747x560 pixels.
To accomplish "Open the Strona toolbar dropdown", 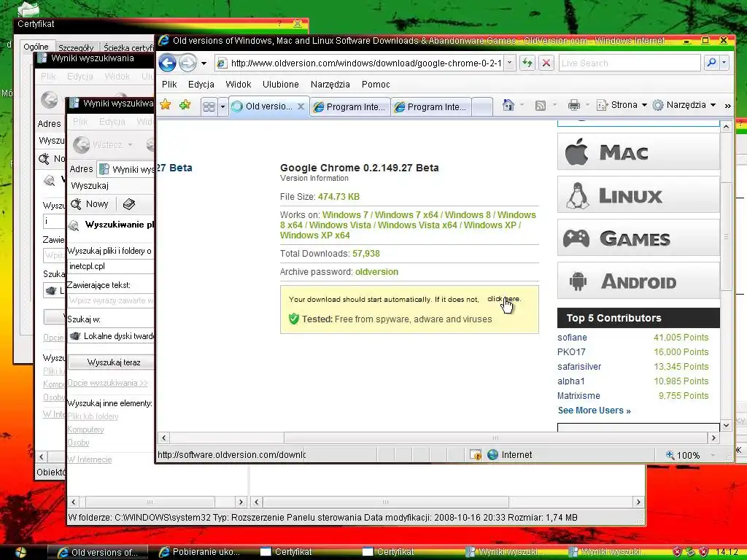I will (x=622, y=105).
